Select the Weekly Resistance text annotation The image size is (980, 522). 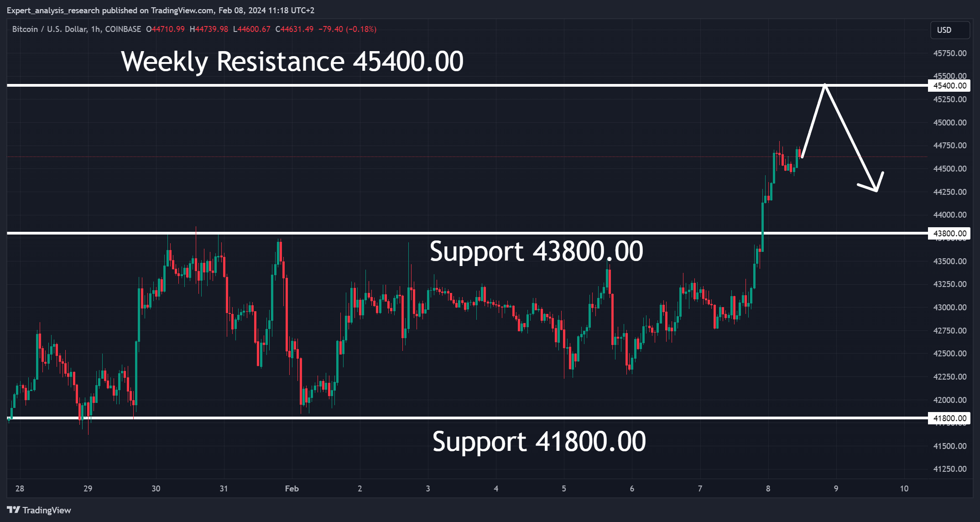[292, 62]
